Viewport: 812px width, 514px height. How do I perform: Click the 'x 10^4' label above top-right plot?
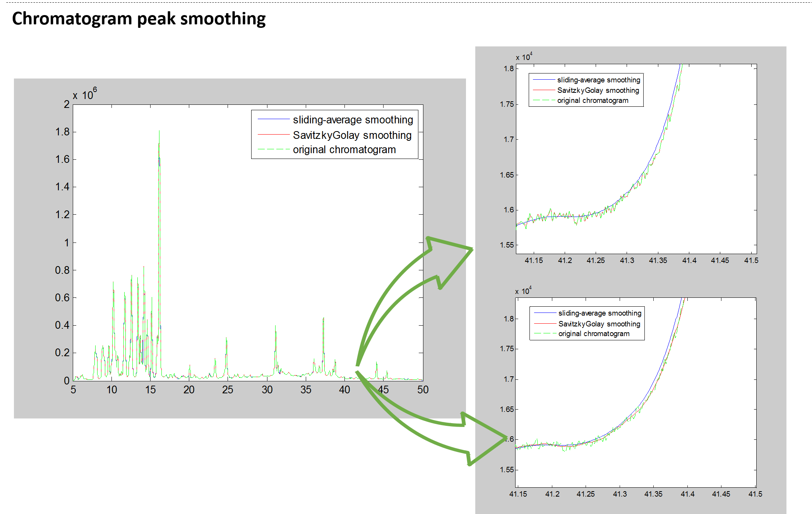coord(524,57)
